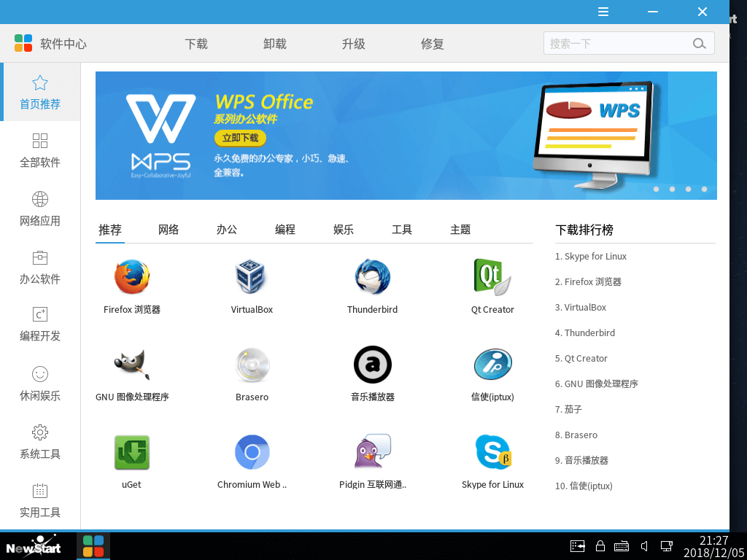
Task: Open the Skype for Linux app icon
Action: click(x=492, y=452)
